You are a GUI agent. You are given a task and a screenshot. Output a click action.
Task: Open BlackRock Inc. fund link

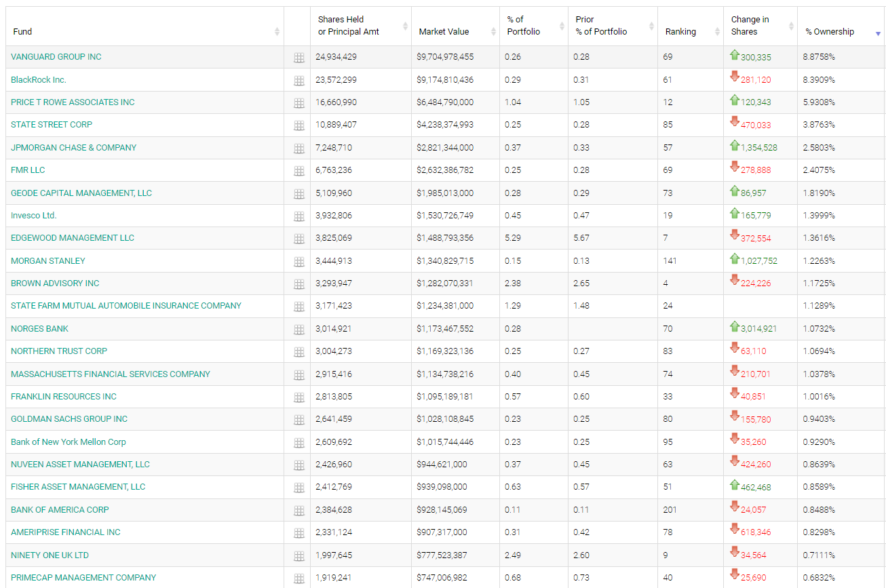coord(39,80)
